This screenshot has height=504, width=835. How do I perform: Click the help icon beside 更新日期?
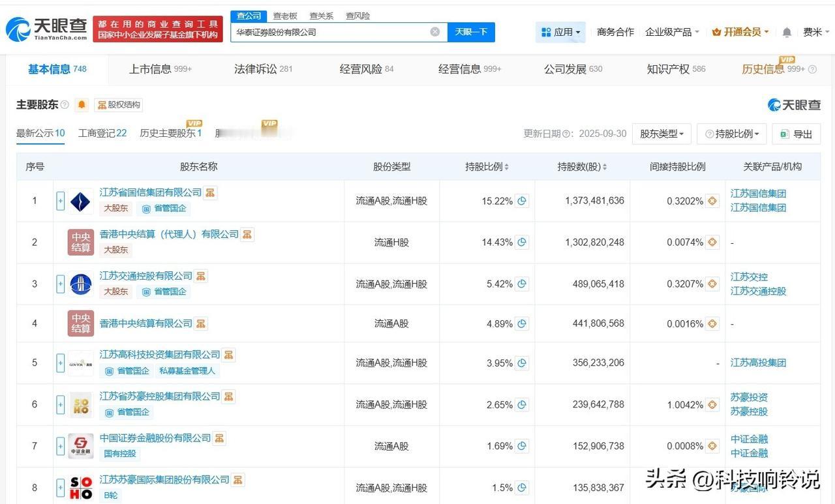(x=567, y=134)
